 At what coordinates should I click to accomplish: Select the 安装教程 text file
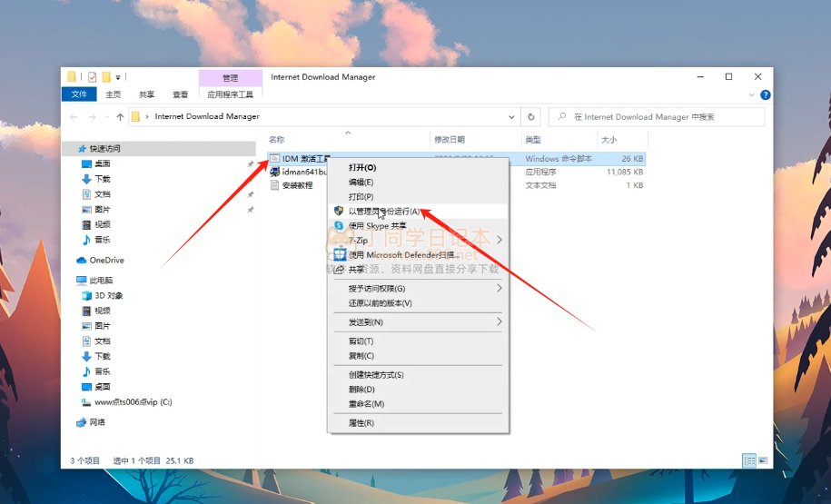click(292, 185)
